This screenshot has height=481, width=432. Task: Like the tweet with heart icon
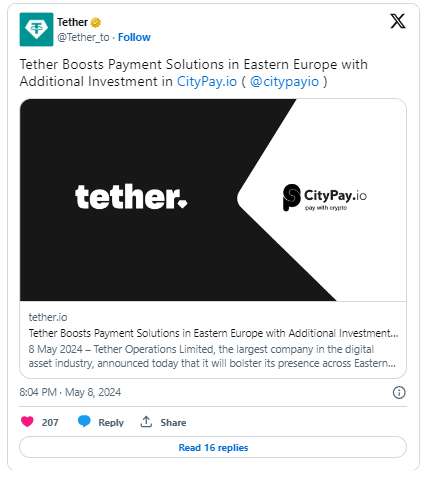[x=27, y=422]
